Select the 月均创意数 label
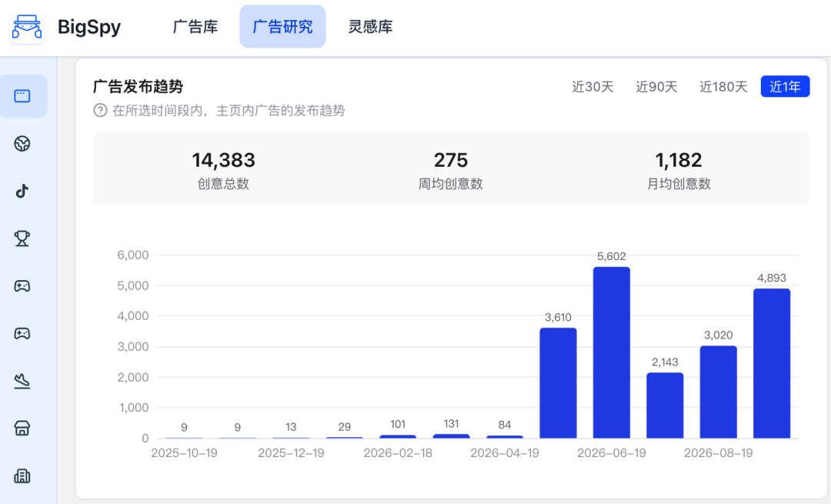 (679, 184)
